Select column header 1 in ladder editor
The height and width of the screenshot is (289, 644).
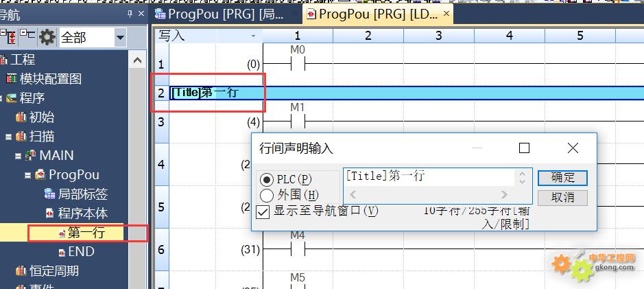pyautogui.click(x=298, y=36)
